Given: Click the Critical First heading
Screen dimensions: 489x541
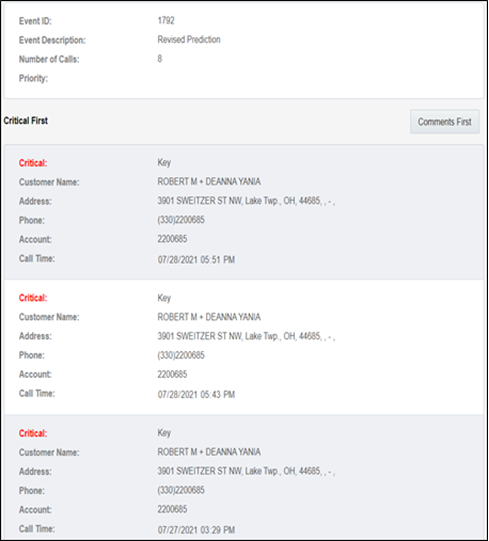Looking at the screenshot, I should coord(26,121).
